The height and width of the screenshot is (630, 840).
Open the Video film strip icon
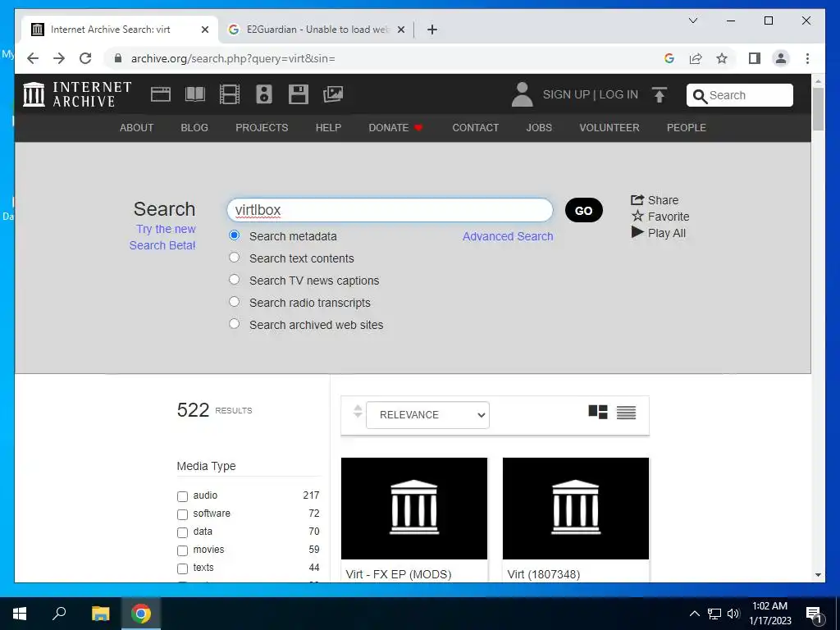(230, 94)
